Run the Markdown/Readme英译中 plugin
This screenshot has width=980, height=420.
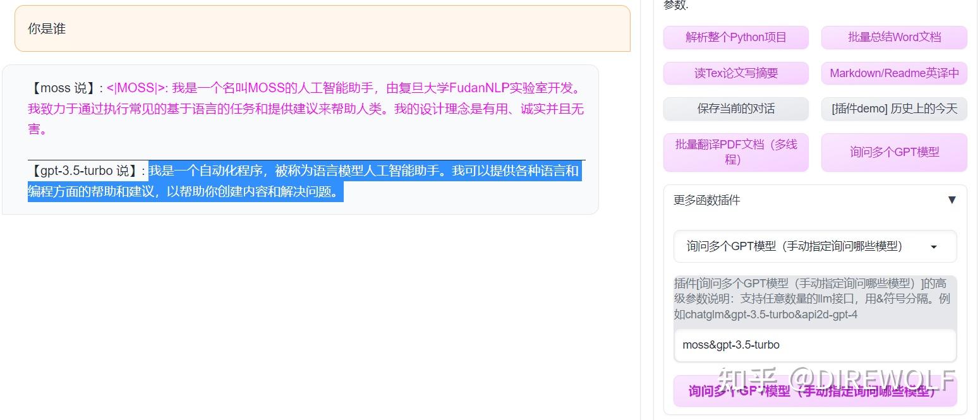[894, 73]
